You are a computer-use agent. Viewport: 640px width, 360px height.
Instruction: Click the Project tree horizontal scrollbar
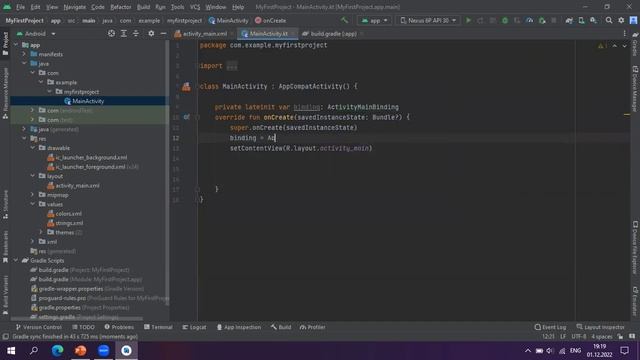click(x=77, y=319)
